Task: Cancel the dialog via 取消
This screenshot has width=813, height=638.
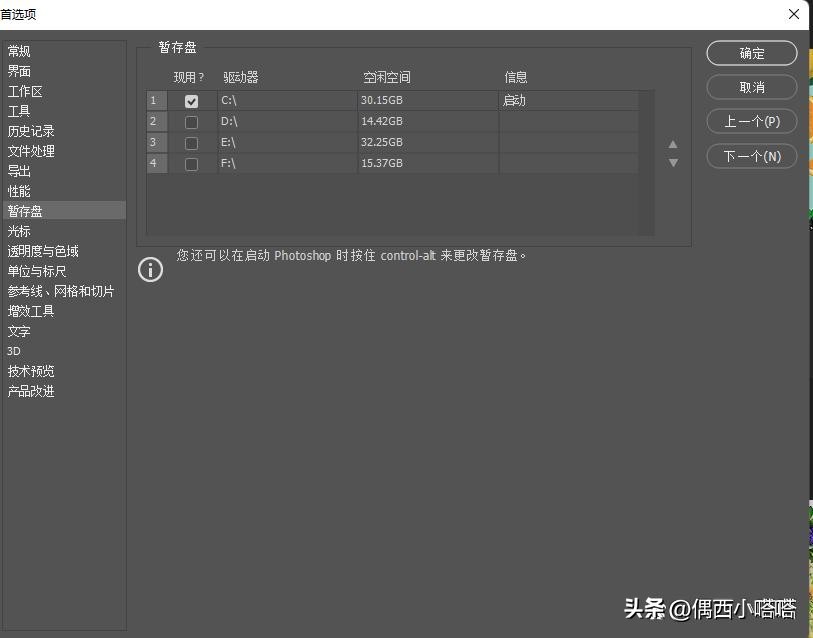Action: point(751,87)
